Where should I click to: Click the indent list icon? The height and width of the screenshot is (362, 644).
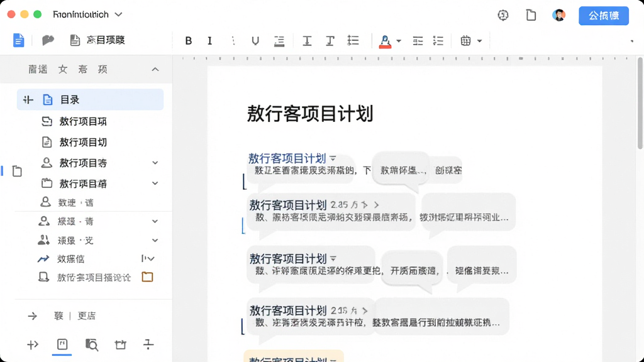(418, 41)
